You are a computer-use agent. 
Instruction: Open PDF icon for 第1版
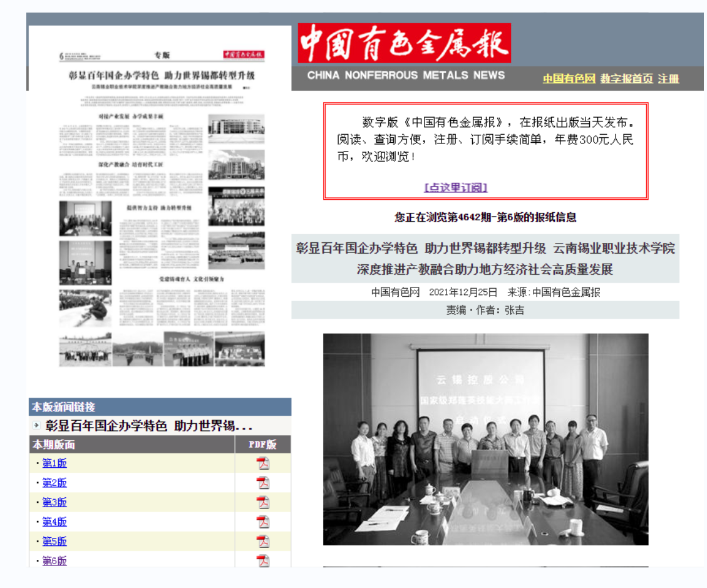click(263, 463)
